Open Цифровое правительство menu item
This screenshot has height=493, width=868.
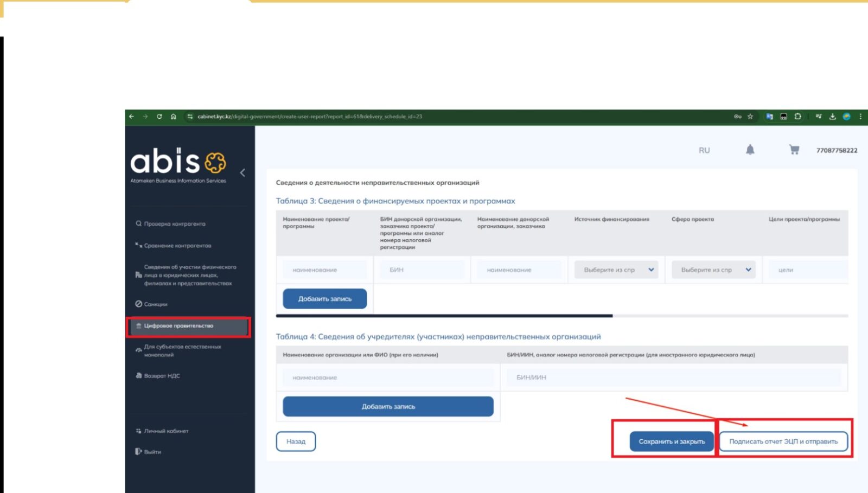pos(188,326)
